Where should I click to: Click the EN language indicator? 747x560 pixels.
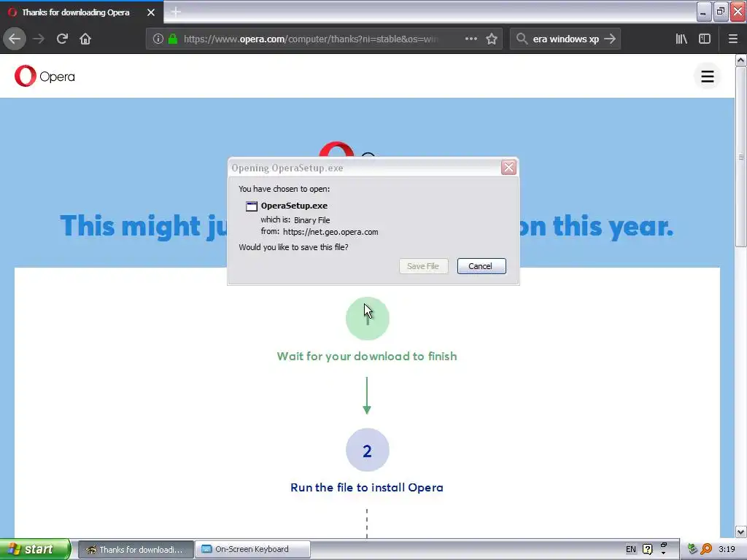[x=631, y=550]
